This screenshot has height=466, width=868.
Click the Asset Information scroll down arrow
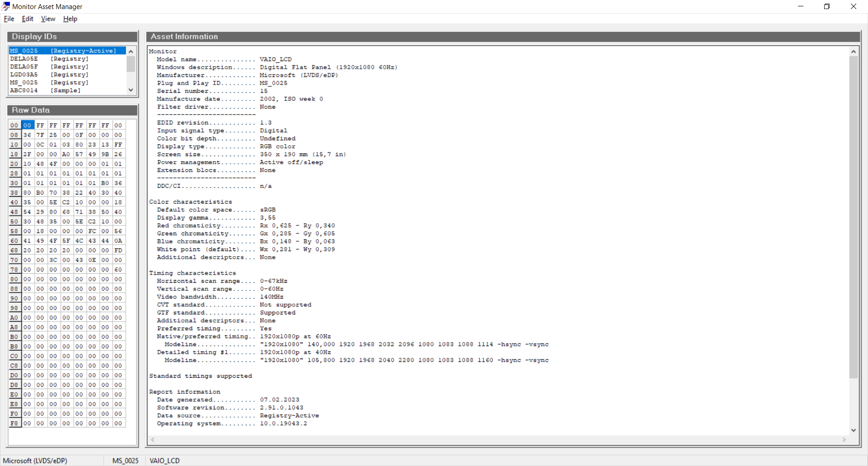click(854, 430)
